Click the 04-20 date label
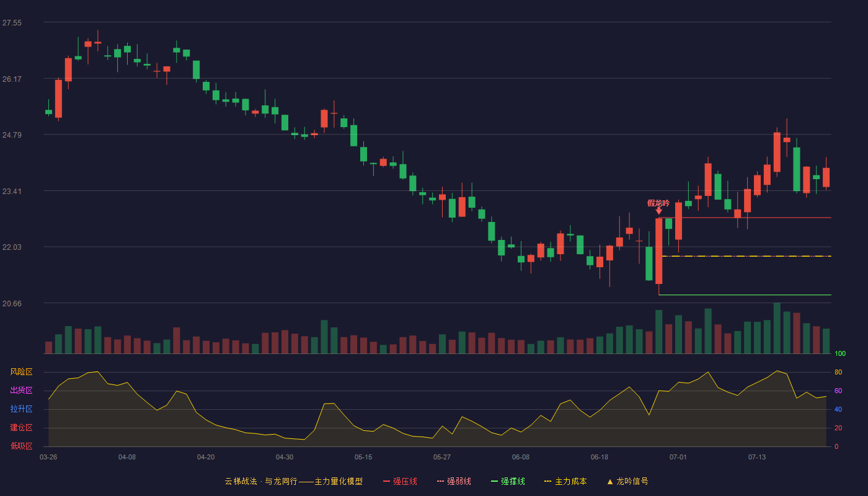Screen dimensions: 868x496 (x=206, y=457)
